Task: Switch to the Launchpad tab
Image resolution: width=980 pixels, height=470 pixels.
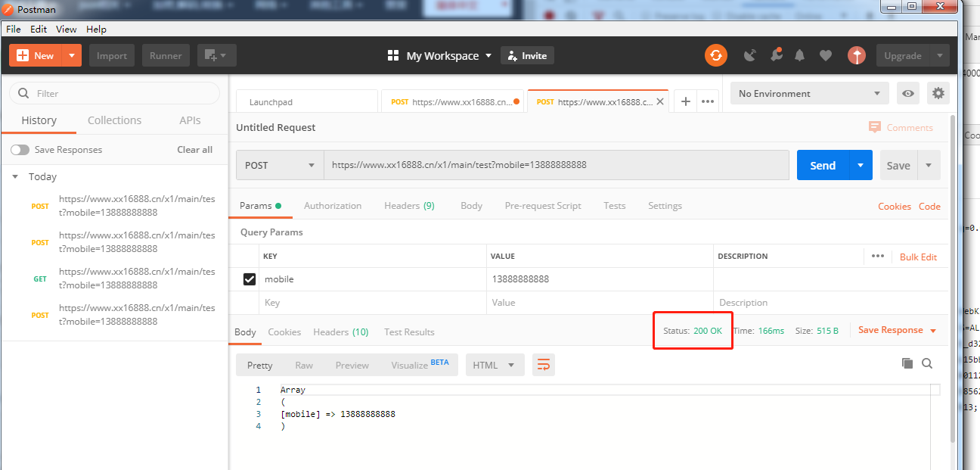Action: click(307, 101)
